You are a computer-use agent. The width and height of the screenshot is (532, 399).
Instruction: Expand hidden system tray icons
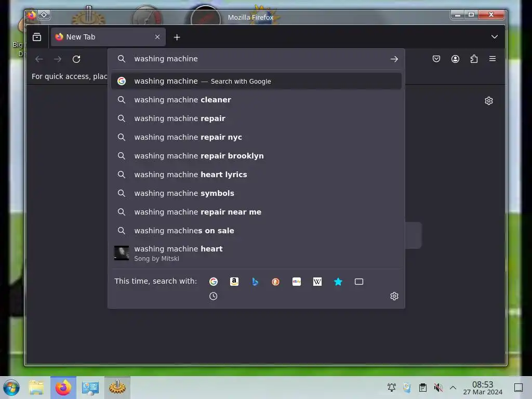coord(453,387)
